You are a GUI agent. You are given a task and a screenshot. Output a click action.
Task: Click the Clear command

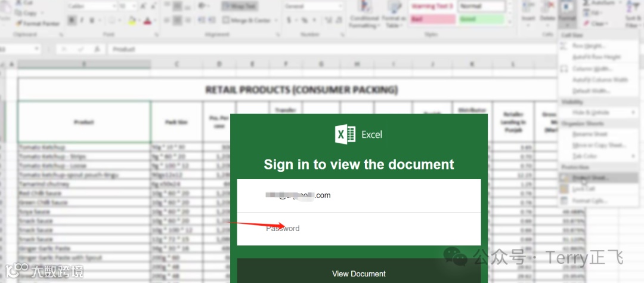coord(595,24)
